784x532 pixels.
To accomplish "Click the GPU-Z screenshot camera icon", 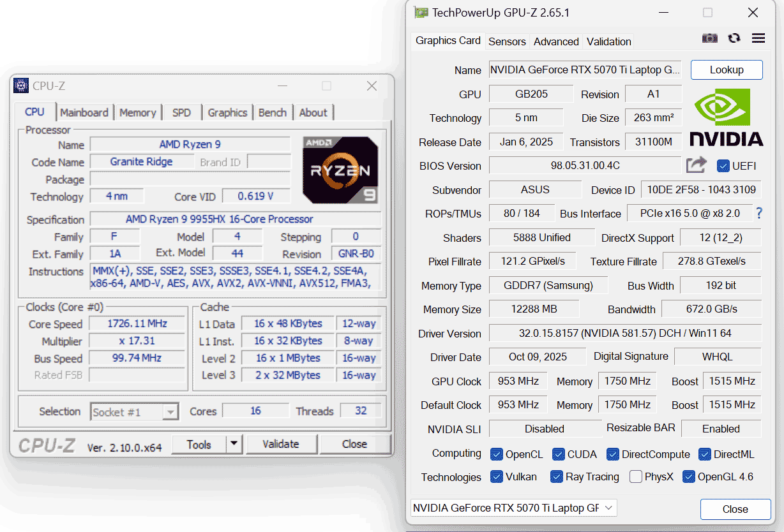I will coord(709,38).
